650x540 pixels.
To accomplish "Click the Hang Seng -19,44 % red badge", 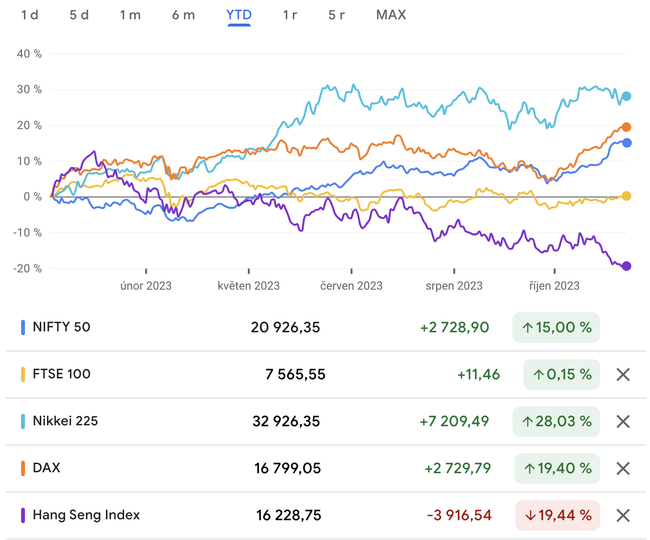I will pyautogui.click(x=556, y=515).
